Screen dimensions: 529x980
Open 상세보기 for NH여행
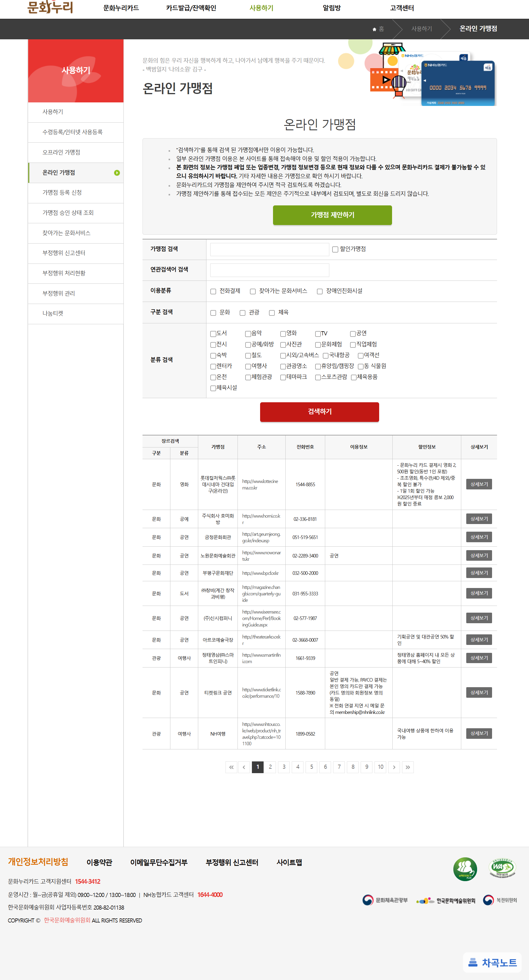click(x=479, y=734)
